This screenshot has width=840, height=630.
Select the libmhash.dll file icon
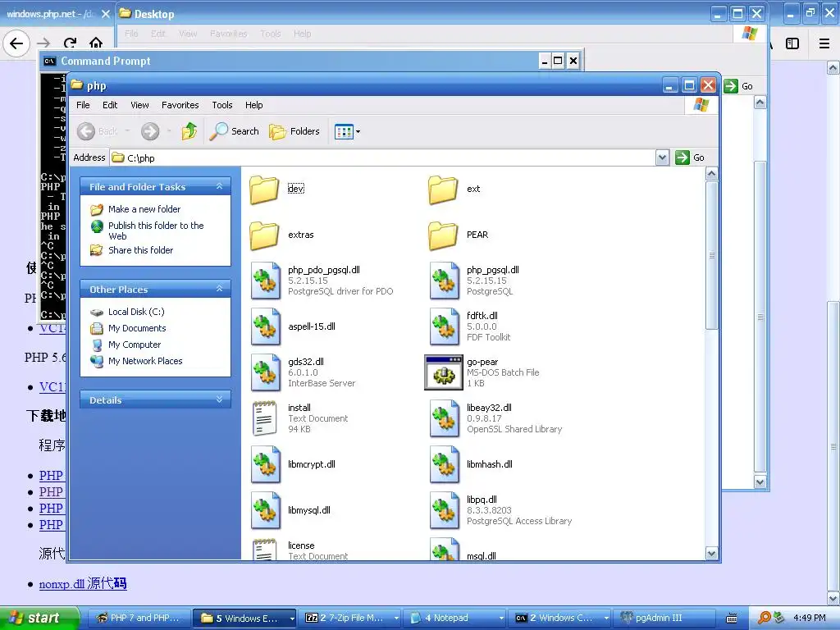coord(444,464)
